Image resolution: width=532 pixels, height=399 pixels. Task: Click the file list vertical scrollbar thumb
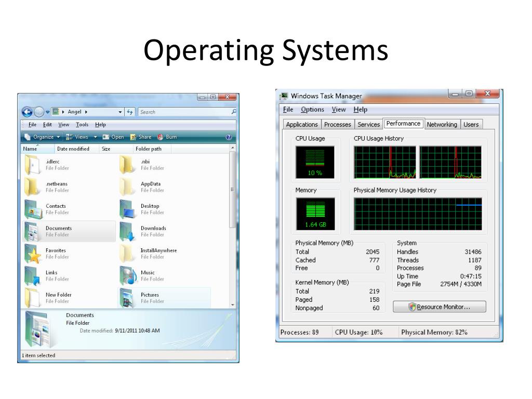point(232,189)
